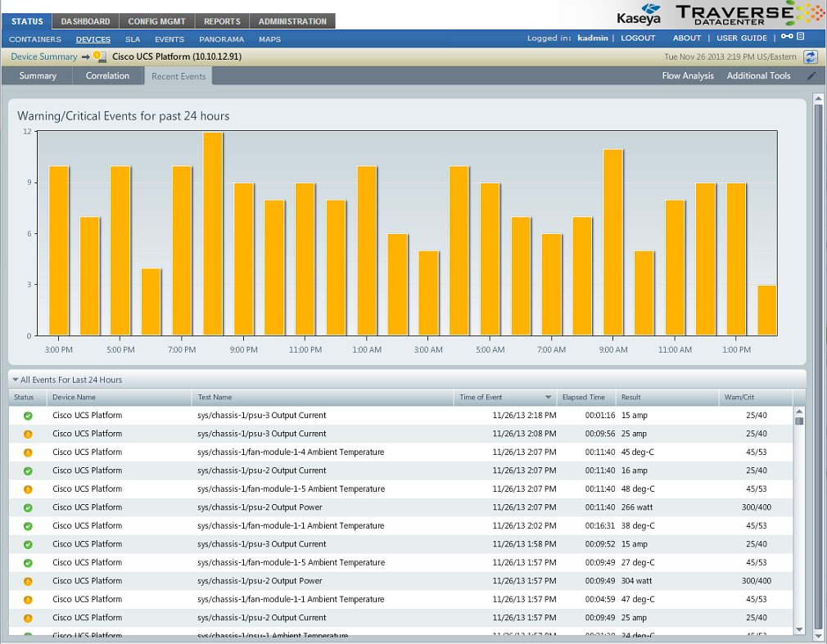Viewport: 827px width, 644px height.
Task: Click the LOGOUT link
Action: pyautogui.click(x=638, y=38)
